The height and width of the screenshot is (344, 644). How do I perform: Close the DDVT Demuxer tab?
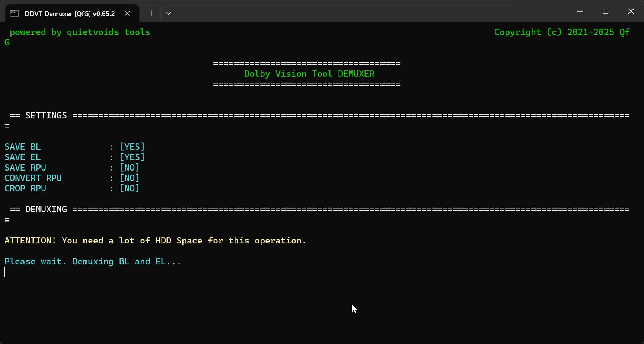127,13
